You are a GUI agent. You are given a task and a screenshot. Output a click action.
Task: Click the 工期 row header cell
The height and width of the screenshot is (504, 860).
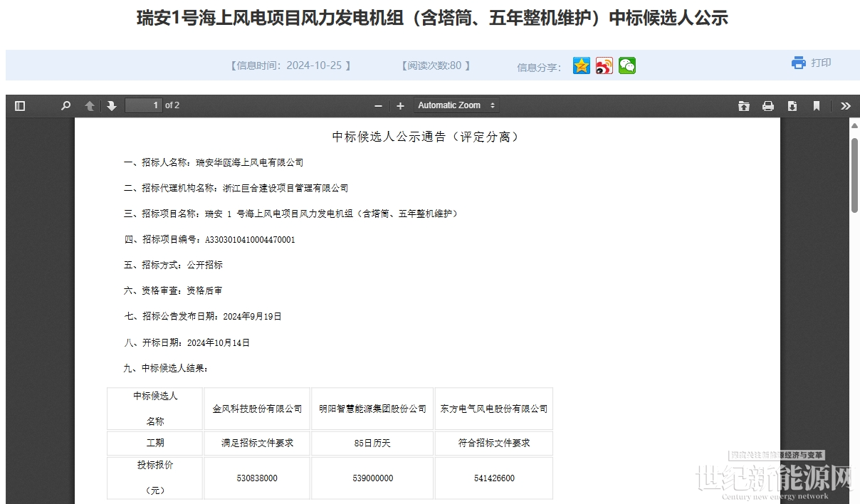(x=155, y=443)
